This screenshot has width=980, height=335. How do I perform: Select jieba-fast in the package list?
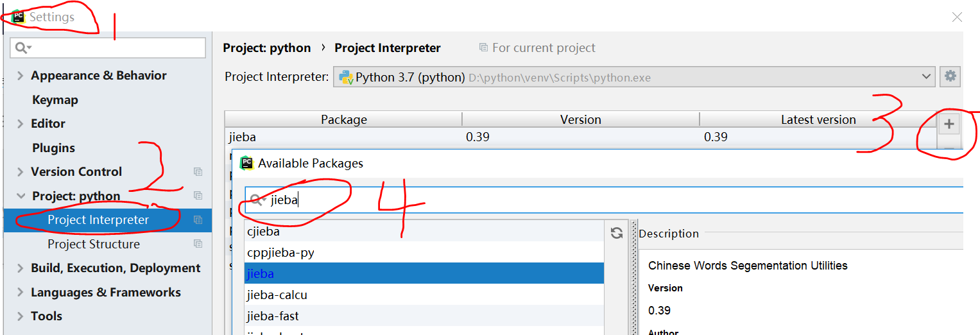(x=424, y=316)
